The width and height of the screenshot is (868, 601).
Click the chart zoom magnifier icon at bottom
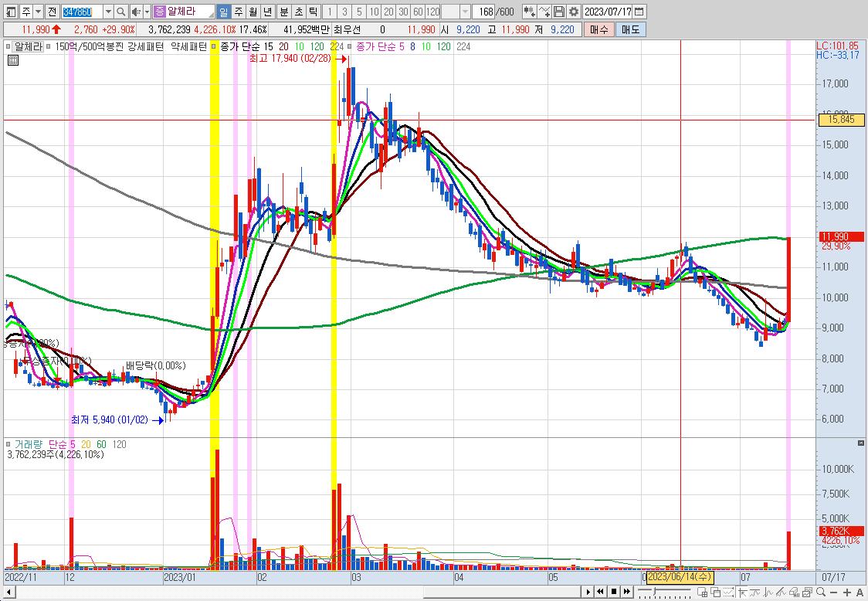820,592
